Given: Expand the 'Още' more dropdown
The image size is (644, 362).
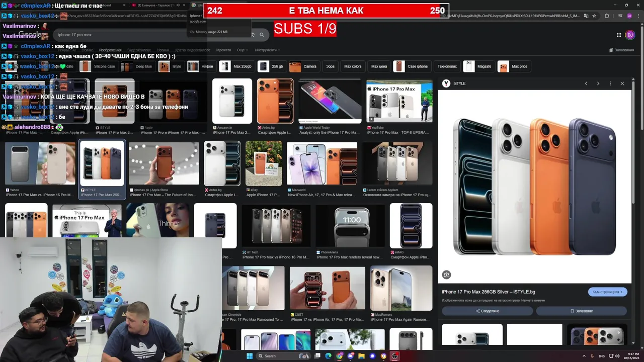Looking at the screenshot, I should coord(242,50).
